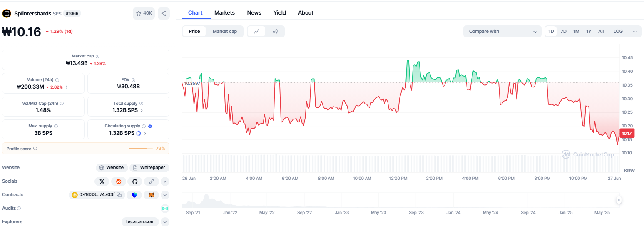The width and height of the screenshot is (644, 226).
Task: Open Circulating supply info icon
Action: [x=144, y=126]
